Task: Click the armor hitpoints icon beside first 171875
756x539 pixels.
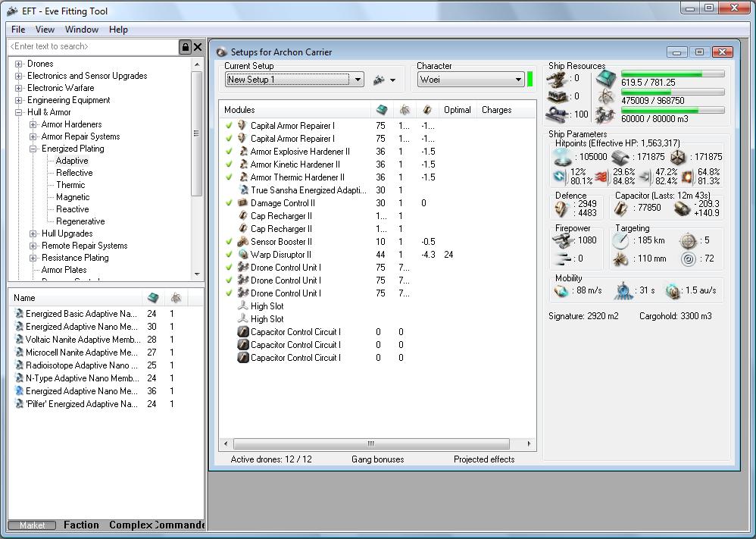Action: (620, 158)
